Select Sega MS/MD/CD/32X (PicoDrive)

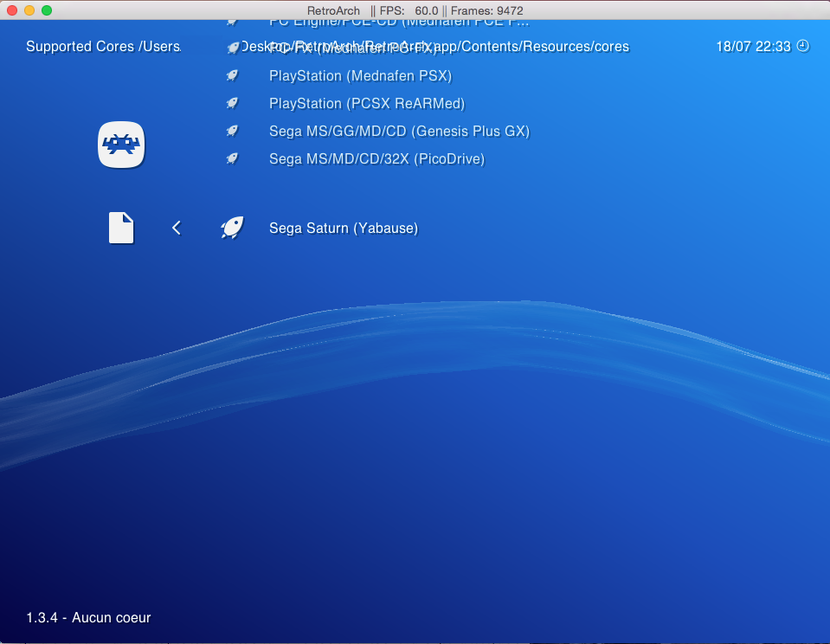376,159
